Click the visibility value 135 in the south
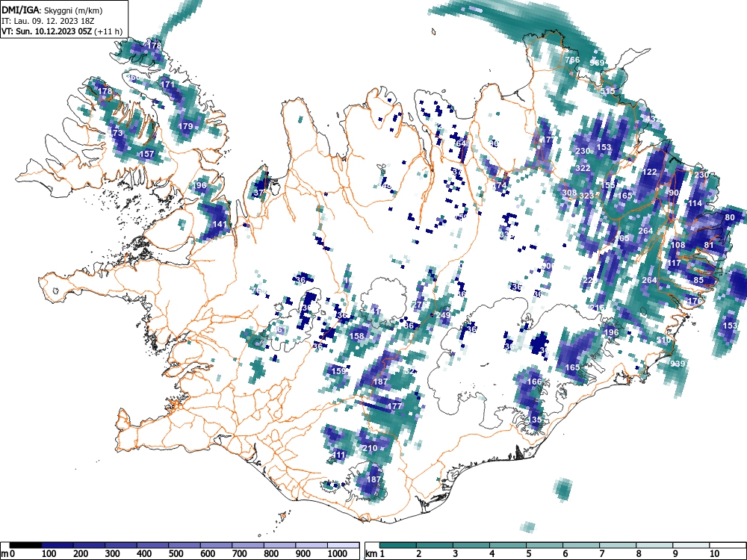 pyautogui.click(x=535, y=420)
